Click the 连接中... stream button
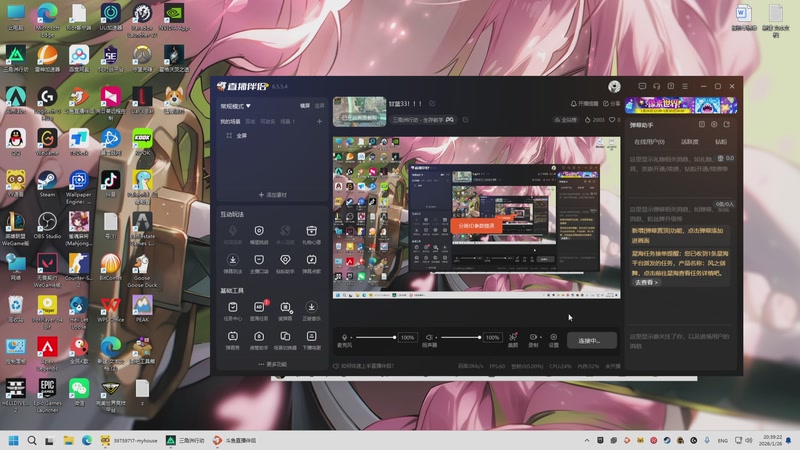Viewport: 800px width, 450px height. coord(590,340)
